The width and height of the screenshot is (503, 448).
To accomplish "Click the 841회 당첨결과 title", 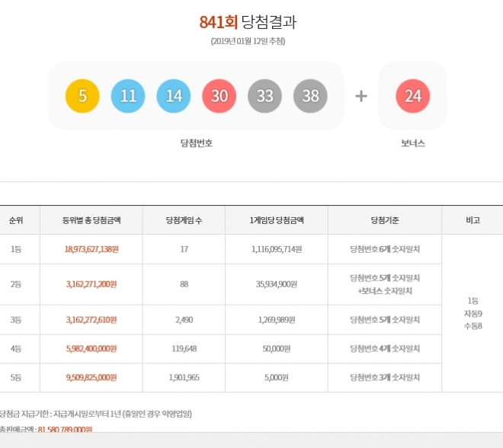I will point(252,22).
